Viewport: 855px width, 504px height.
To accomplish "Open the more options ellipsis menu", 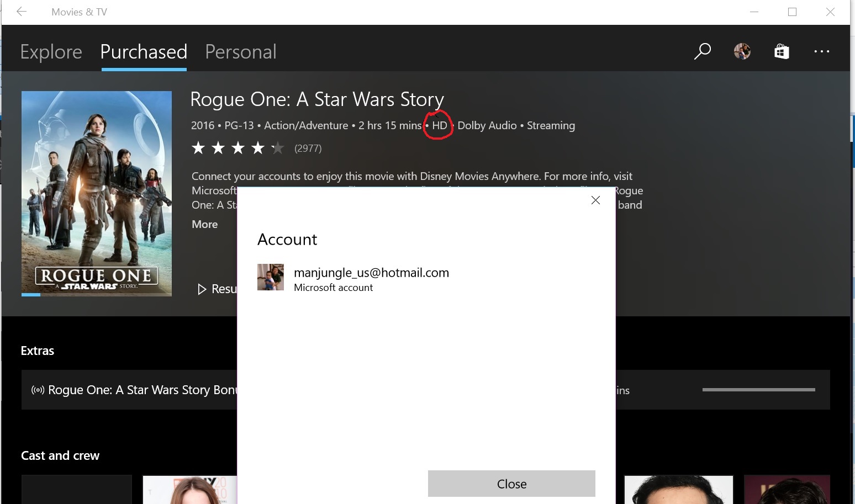I will point(821,51).
